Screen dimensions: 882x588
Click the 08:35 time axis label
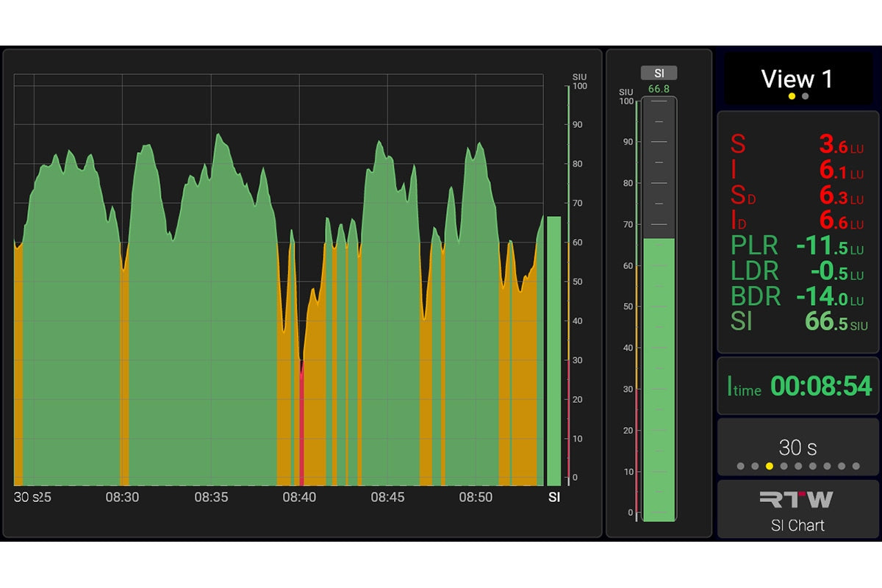[211, 498]
